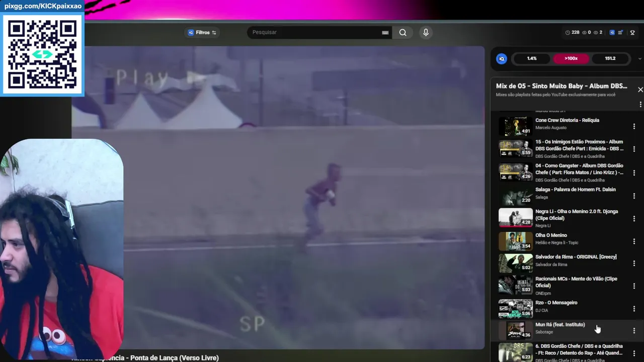This screenshot has width=644, height=362.
Task: Open video 15 - Os Inimigos Estão Proximos
Action: [x=579, y=145]
